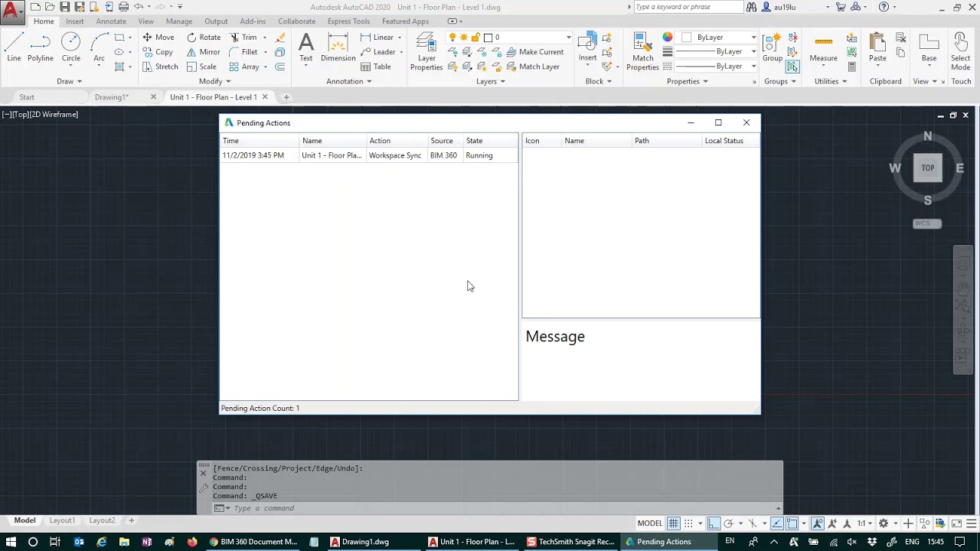Click the Erase tool icon
Viewport: 980px width, 551px height.
280,37
